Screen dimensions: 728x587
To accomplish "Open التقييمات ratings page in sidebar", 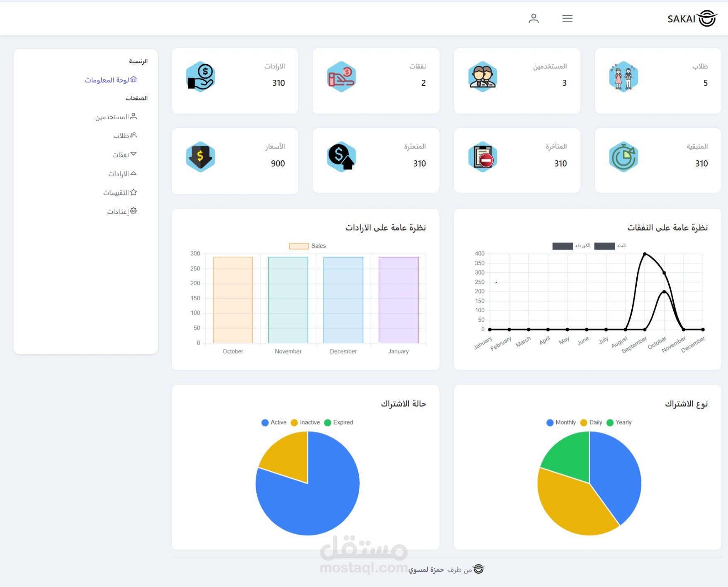I will [x=120, y=193].
